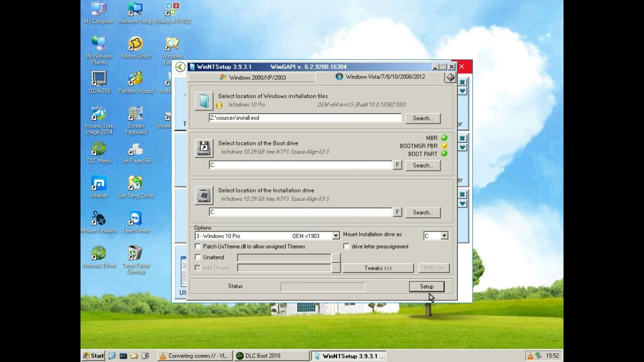Click Search button for Boot drive
Screen dimensions: 644x362
423,165
